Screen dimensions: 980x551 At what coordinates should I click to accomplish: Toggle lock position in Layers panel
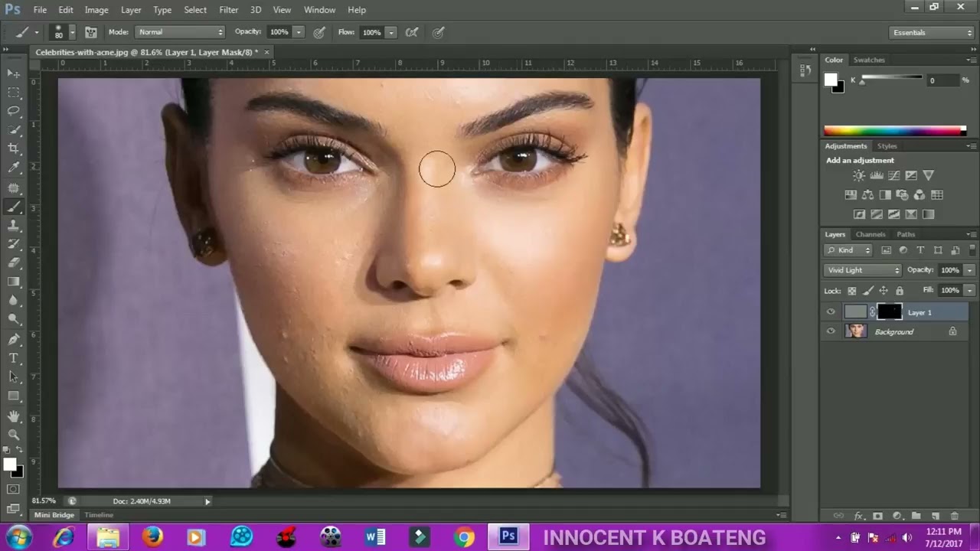884,291
